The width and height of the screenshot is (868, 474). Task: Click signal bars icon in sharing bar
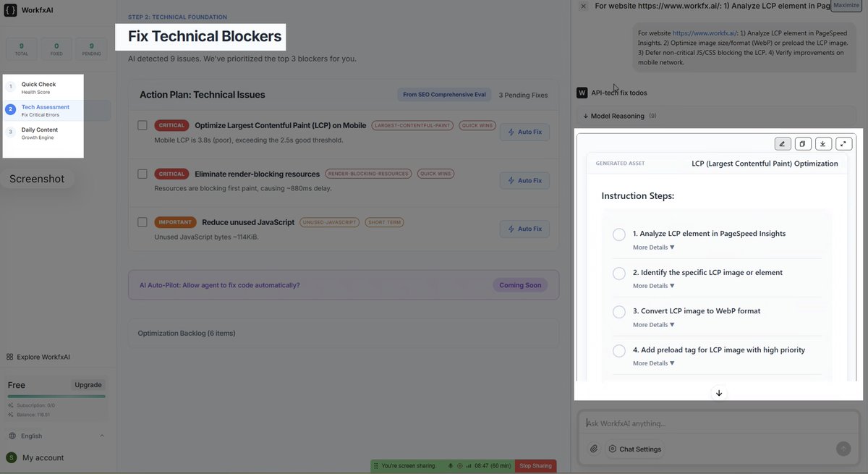[468, 466]
